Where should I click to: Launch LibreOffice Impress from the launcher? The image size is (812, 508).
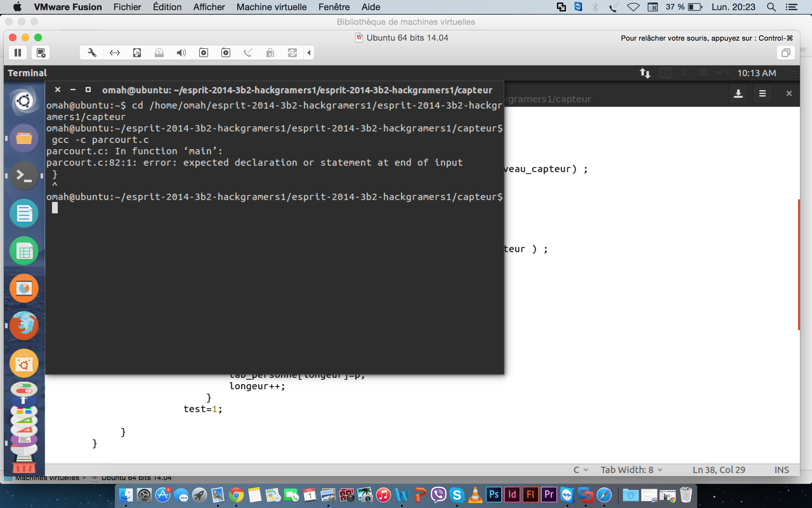[x=24, y=288]
